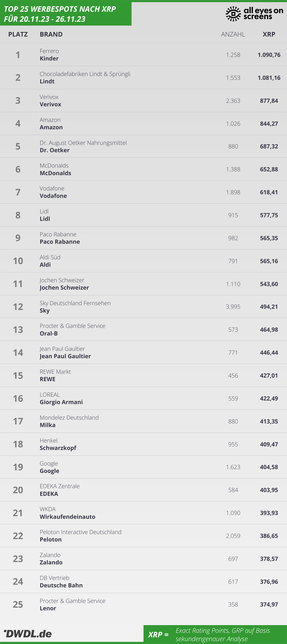The height and width of the screenshot is (644, 287).
Task: Click the DWDL.de logo
Action: pyautogui.click(x=28, y=633)
